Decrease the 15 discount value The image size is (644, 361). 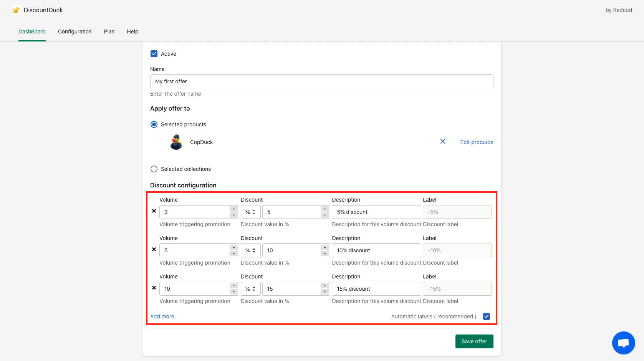[325, 292]
